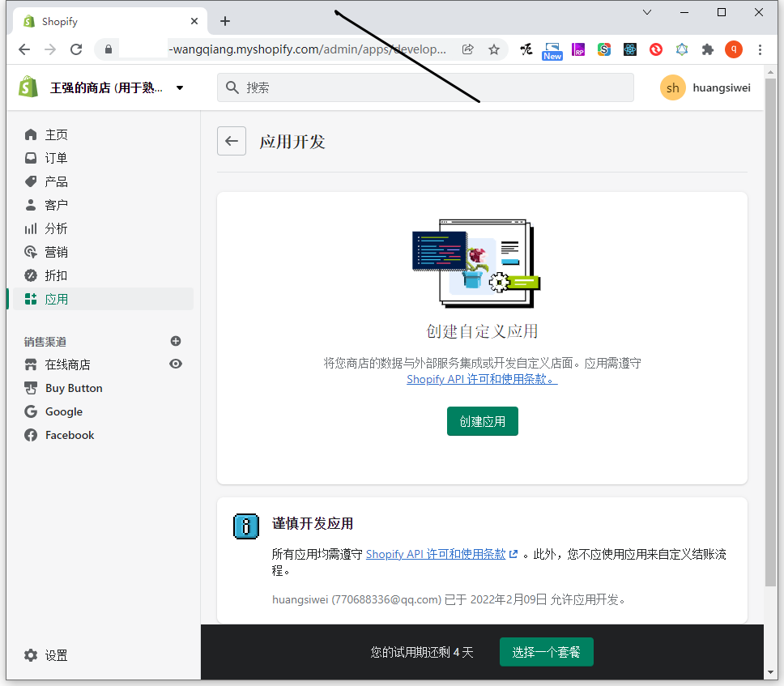Image resolution: width=784 pixels, height=686 pixels.
Task: Navigate back with browser back arrow
Action: tap(24, 49)
